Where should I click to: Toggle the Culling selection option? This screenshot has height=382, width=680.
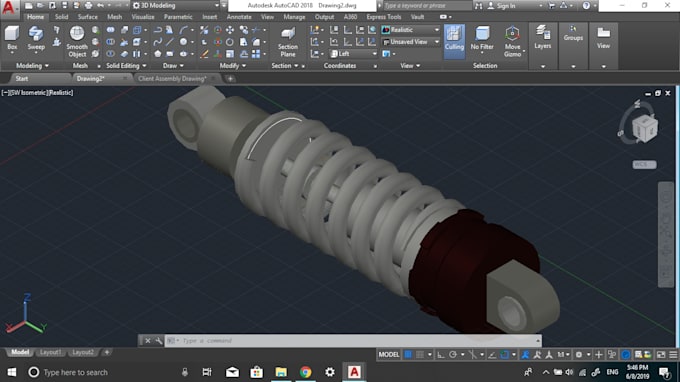click(454, 41)
